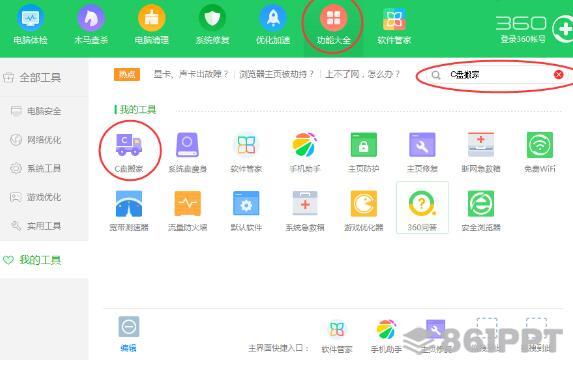Open 软件管家 in the bottom 主界面快捷入口 row
The width and height of the screenshot is (573, 365).
pyautogui.click(x=337, y=337)
